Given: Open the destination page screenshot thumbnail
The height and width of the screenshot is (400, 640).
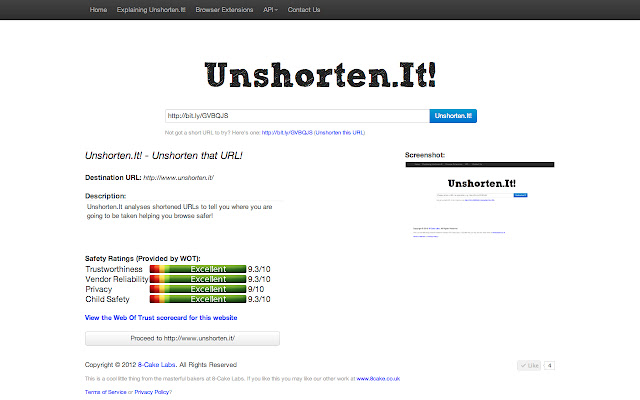Looking at the screenshot, I should [x=480, y=200].
